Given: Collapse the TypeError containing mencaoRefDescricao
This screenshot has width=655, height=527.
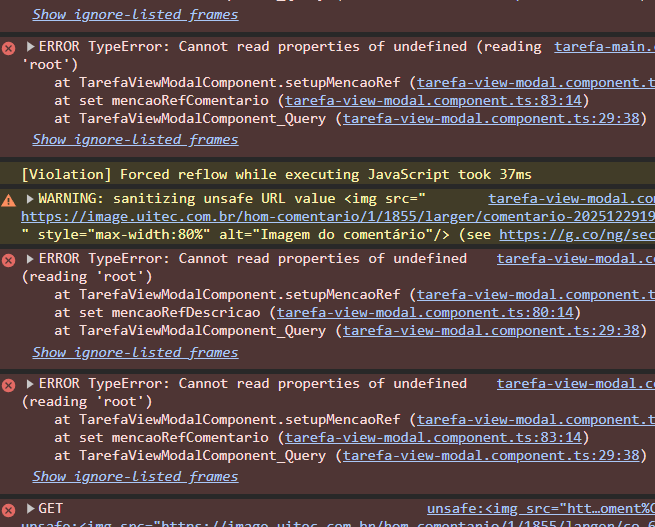Looking at the screenshot, I should tap(30, 259).
